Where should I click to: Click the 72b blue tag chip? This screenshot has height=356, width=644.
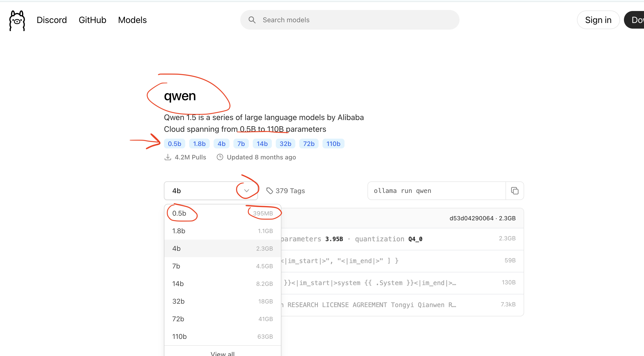point(309,144)
